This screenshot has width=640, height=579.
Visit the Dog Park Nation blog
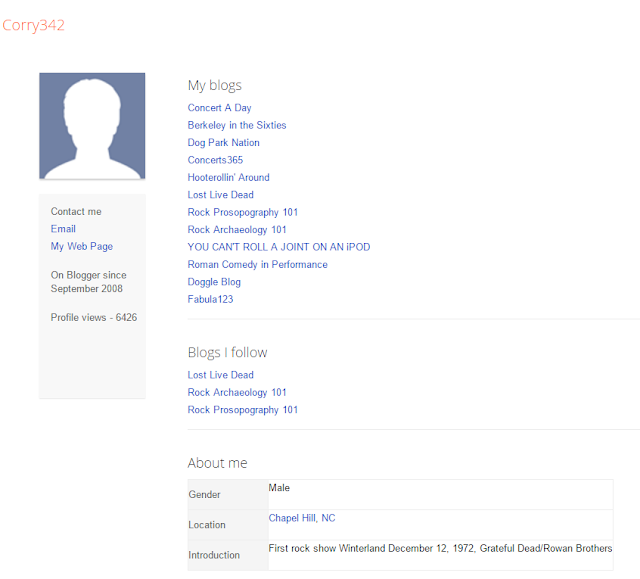pyautogui.click(x=223, y=143)
